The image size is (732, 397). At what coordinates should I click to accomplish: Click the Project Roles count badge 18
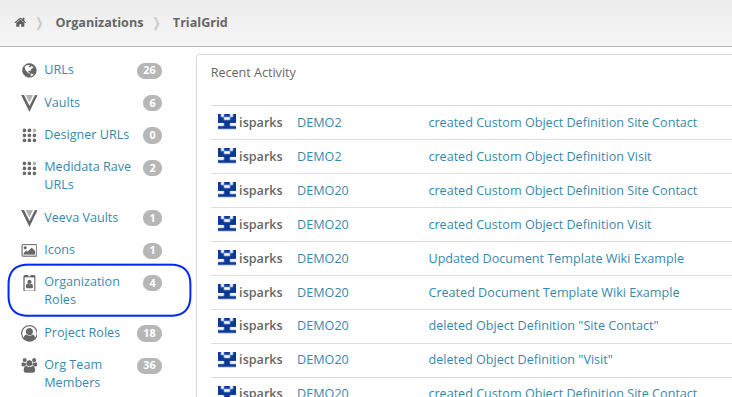pos(149,333)
